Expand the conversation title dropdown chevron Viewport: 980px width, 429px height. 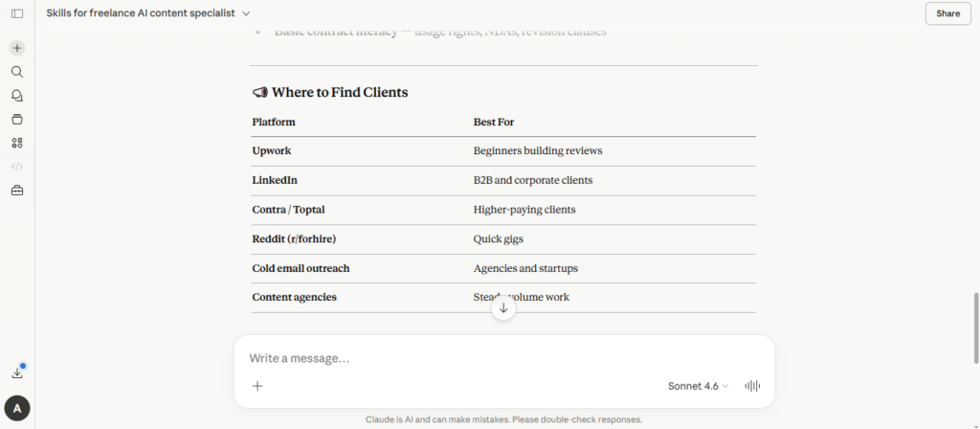pos(246,13)
